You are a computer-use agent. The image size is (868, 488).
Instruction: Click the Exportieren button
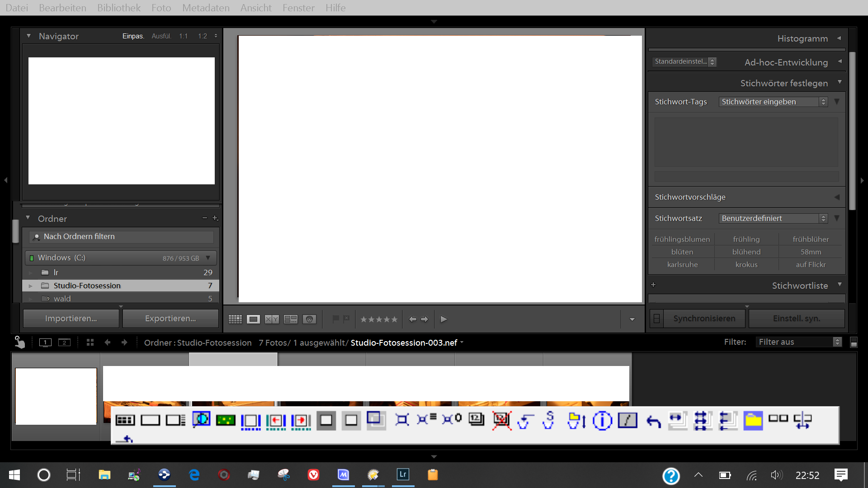click(170, 319)
